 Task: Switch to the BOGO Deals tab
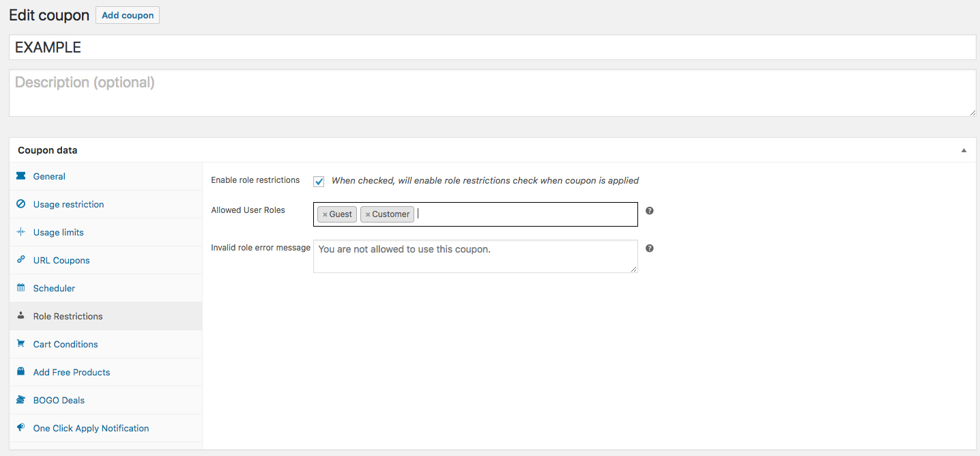[x=59, y=400]
